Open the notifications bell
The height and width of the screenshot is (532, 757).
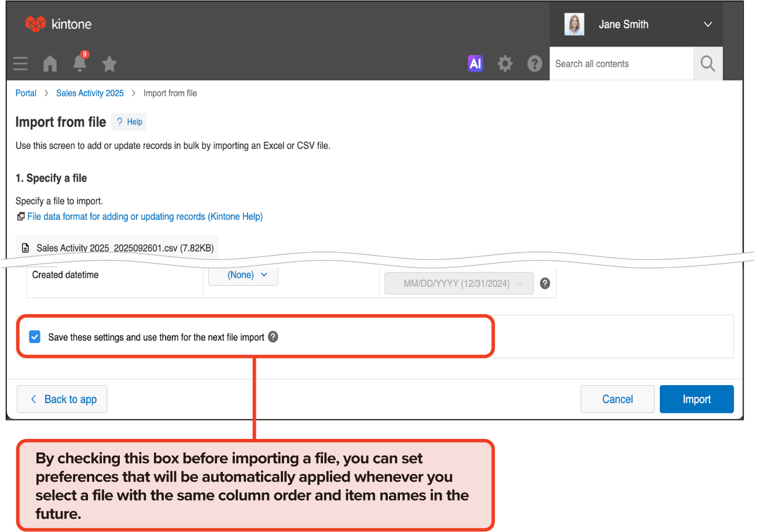[80, 64]
